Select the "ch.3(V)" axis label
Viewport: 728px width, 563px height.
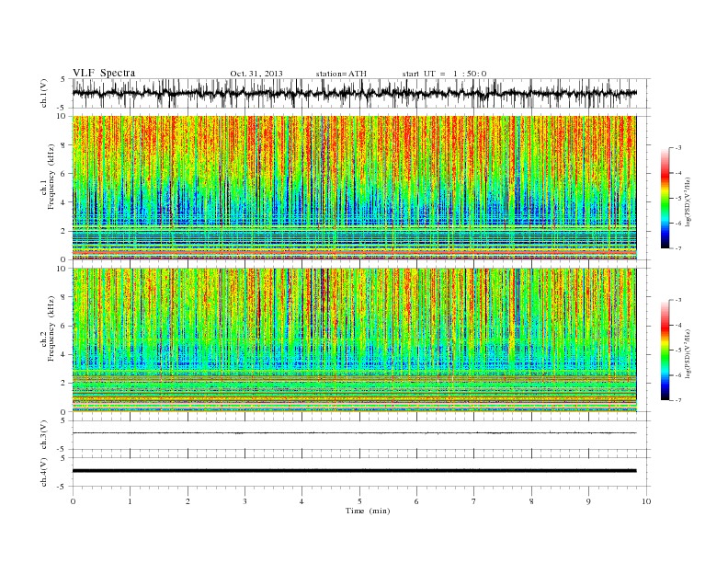[x=44, y=435]
